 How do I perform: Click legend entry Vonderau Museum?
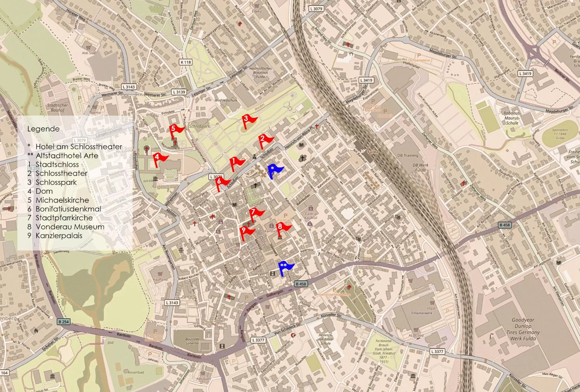tap(70, 227)
